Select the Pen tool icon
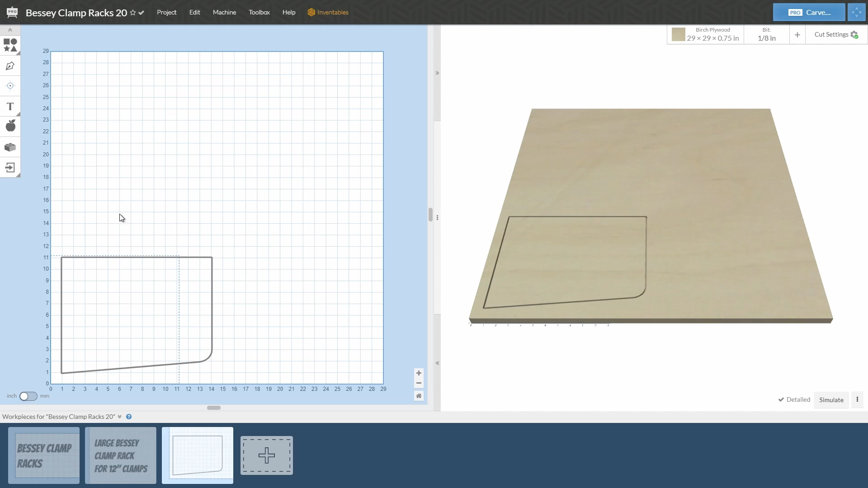868x488 pixels. 10,66
